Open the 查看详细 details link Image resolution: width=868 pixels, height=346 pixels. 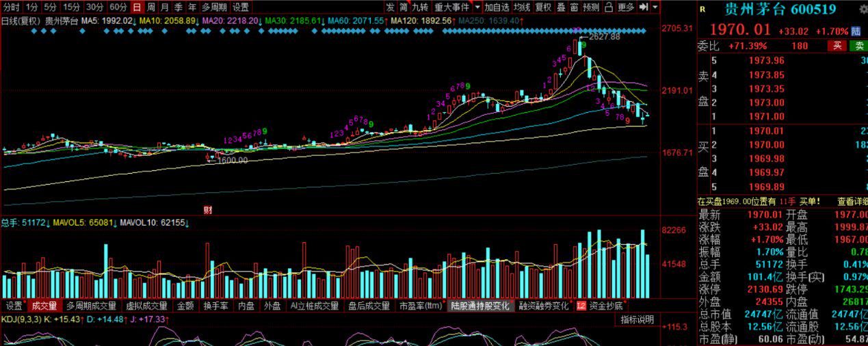pyautogui.click(x=852, y=201)
